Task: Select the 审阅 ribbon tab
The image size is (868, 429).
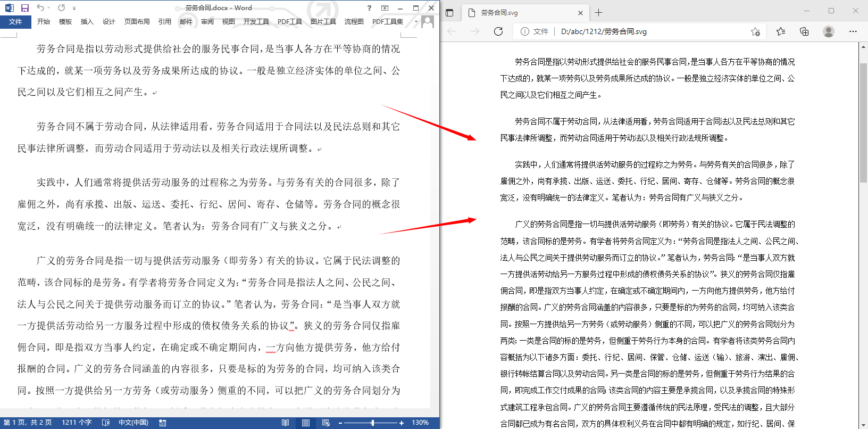Action: point(207,22)
